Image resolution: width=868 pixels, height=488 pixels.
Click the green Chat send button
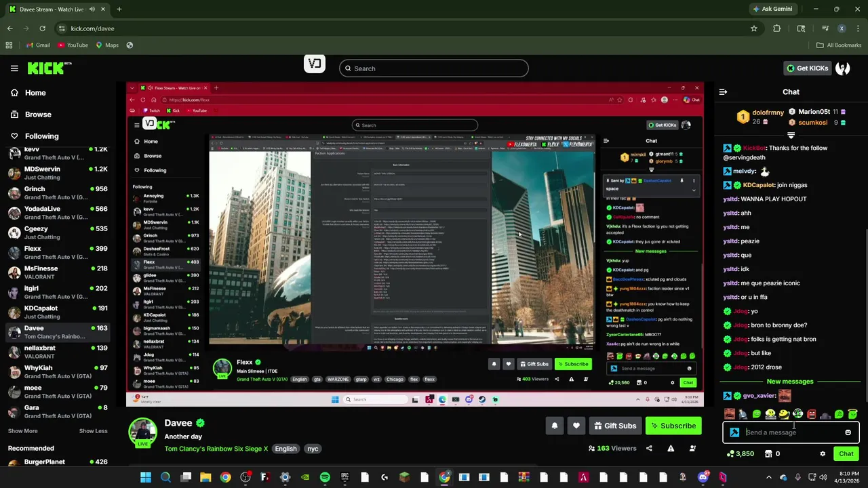[846, 453]
